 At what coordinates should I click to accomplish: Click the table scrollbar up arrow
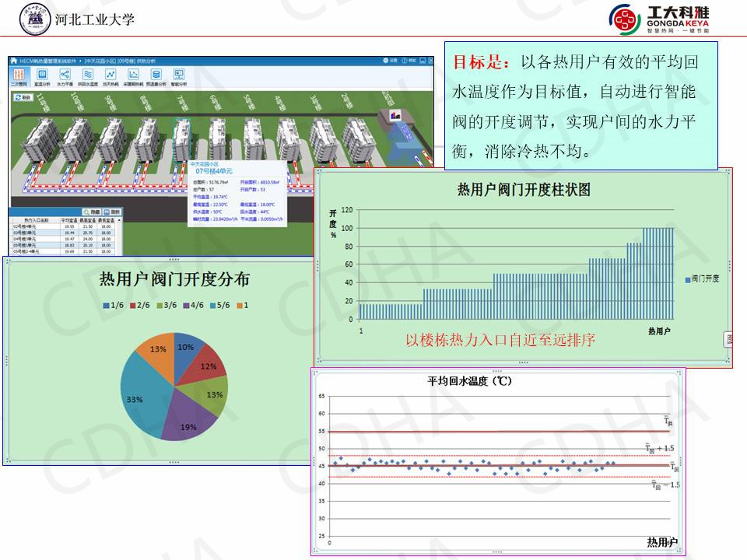tap(121, 220)
